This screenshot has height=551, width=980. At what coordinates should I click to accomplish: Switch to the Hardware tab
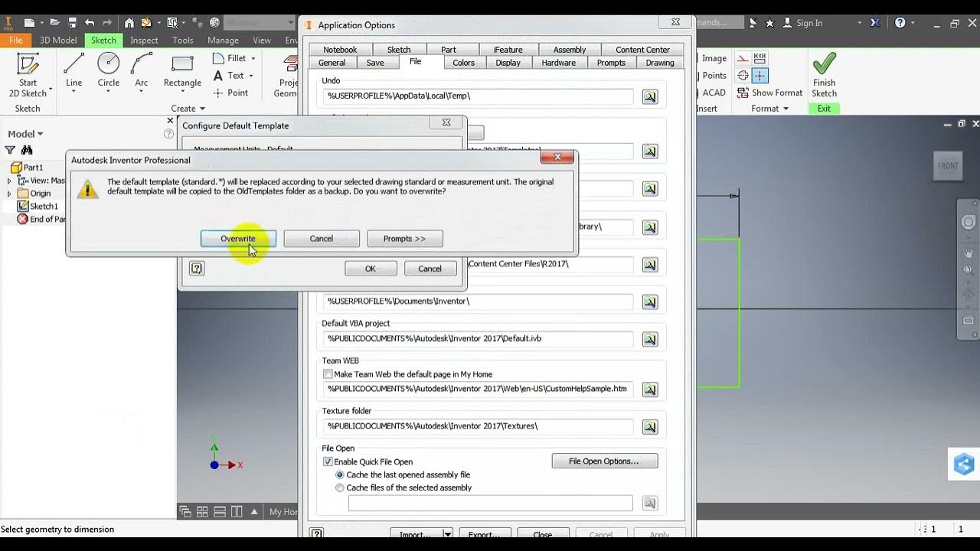coord(559,63)
